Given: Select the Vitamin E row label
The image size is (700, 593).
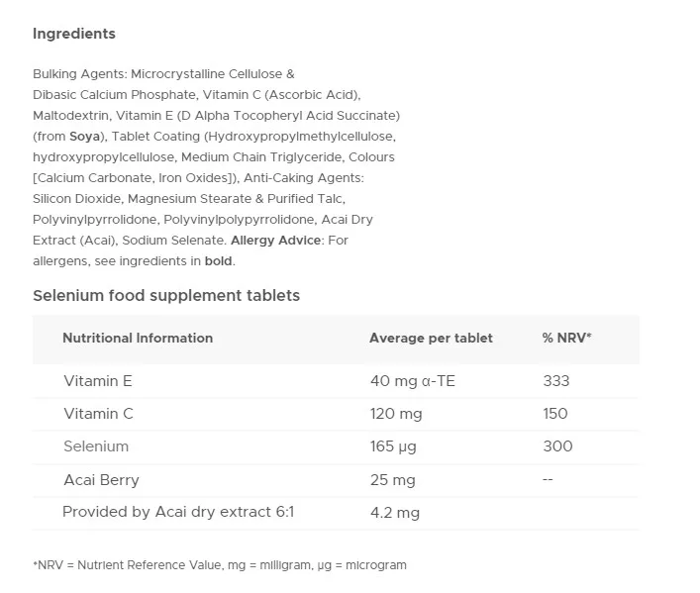Looking at the screenshot, I should click(98, 380).
